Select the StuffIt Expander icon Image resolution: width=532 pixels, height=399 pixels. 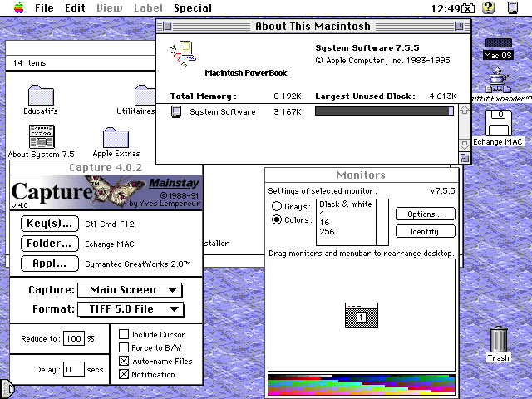pos(498,80)
